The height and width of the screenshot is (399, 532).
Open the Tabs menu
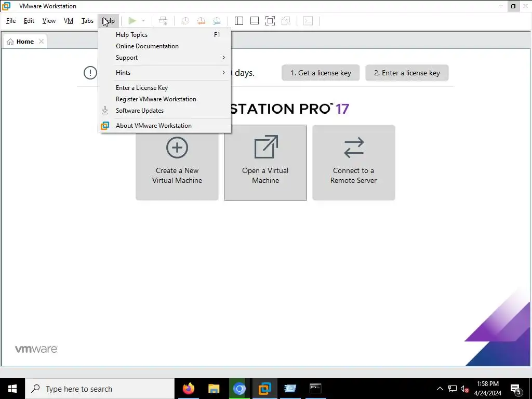pos(87,21)
